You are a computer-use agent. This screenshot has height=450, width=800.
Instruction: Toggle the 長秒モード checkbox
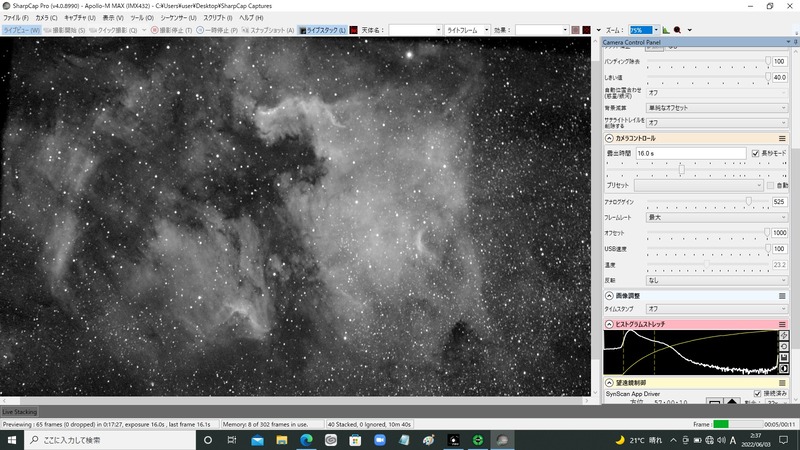pos(755,153)
